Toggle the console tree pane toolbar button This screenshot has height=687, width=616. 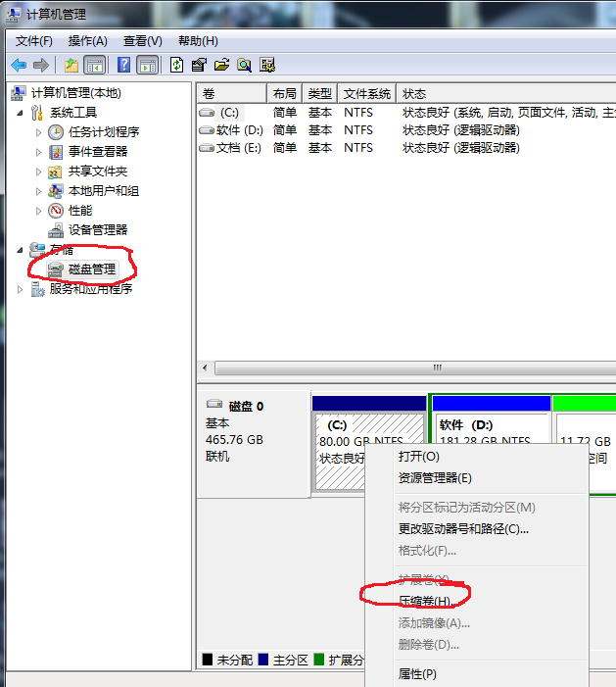point(95,66)
